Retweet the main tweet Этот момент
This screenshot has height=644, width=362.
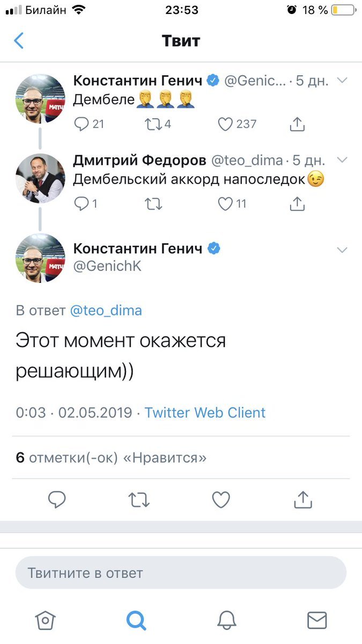[139, 500]
